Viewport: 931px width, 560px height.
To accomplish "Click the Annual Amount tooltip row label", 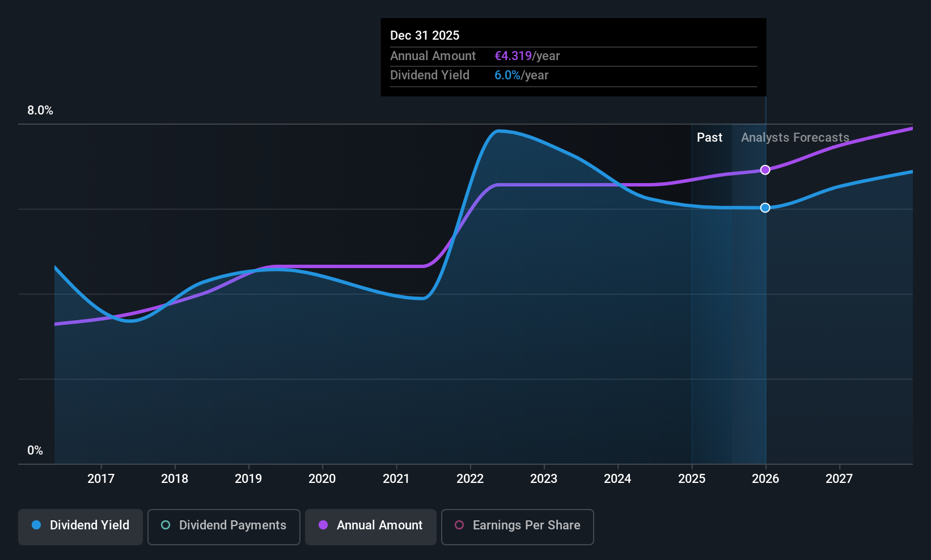I will coord(433,56).
